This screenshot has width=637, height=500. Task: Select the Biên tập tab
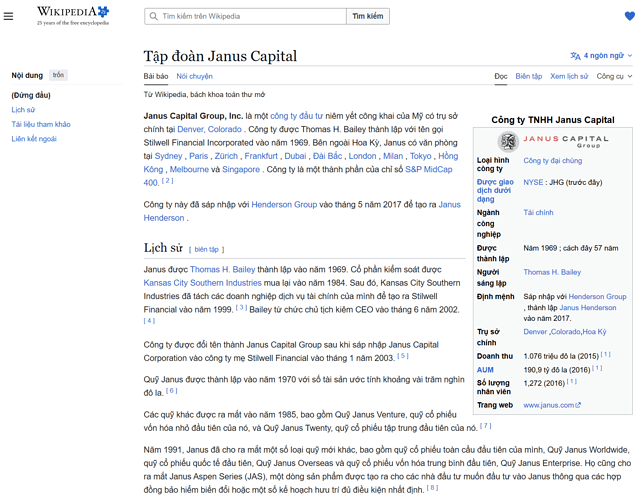click(529, 76)
